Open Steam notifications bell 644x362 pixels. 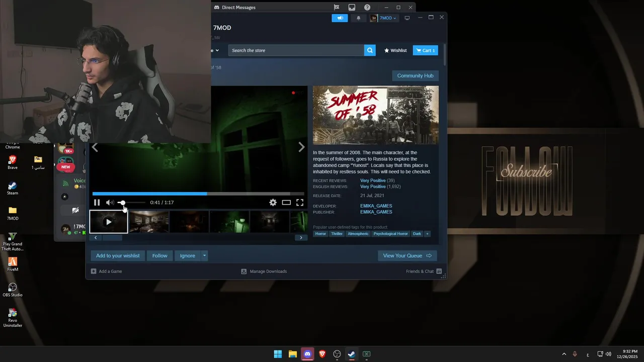click(359, 18)
